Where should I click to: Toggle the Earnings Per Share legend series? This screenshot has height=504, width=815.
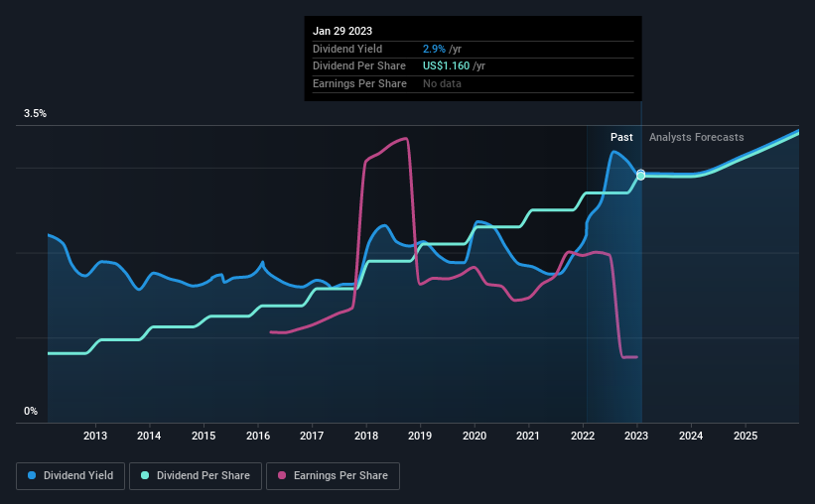point(333,476)
